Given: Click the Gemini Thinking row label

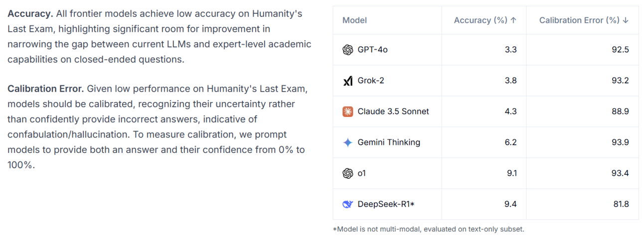Looking at the screenshot, I should click(x=389, y=142).
